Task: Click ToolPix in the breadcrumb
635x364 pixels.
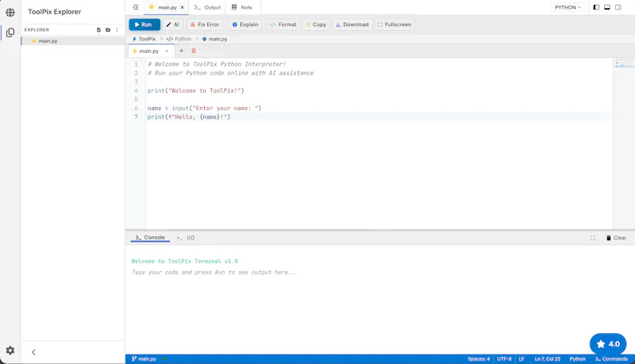Action: (x=144, y=39)
